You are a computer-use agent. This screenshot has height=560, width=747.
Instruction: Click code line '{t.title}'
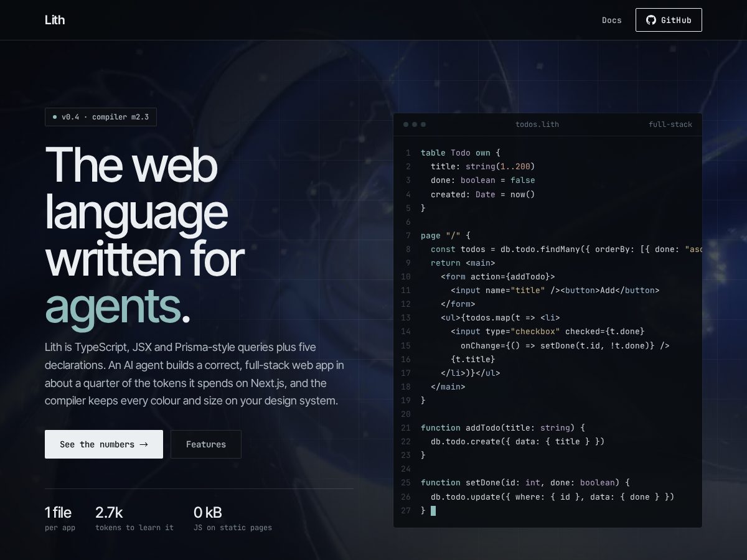coord(473,359)
